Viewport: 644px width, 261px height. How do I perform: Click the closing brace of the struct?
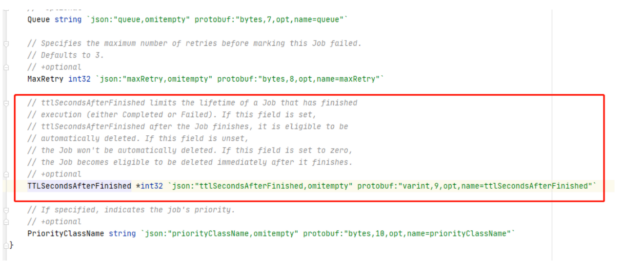click(x=12, y=245)
